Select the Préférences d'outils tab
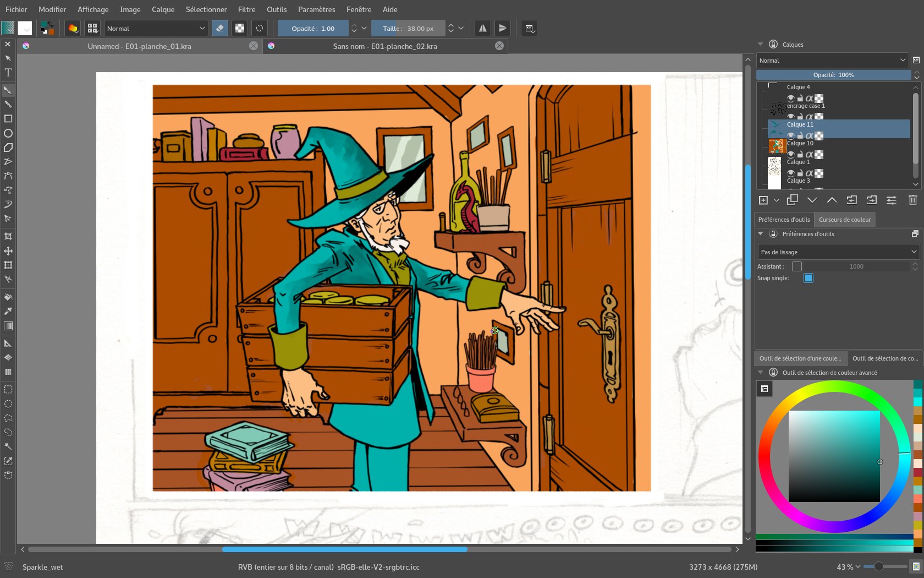The height and width of the screenshot is (578, 924). [x=784, y=220]
